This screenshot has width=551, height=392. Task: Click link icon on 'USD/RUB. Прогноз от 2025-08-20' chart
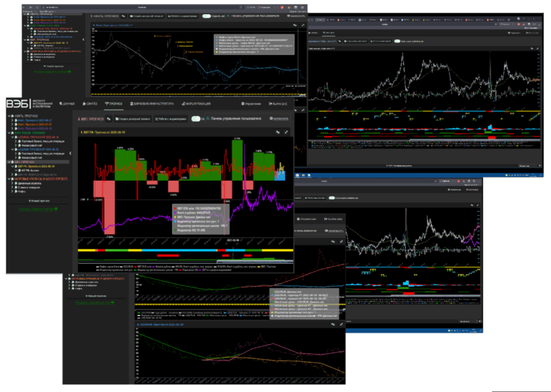333,325
